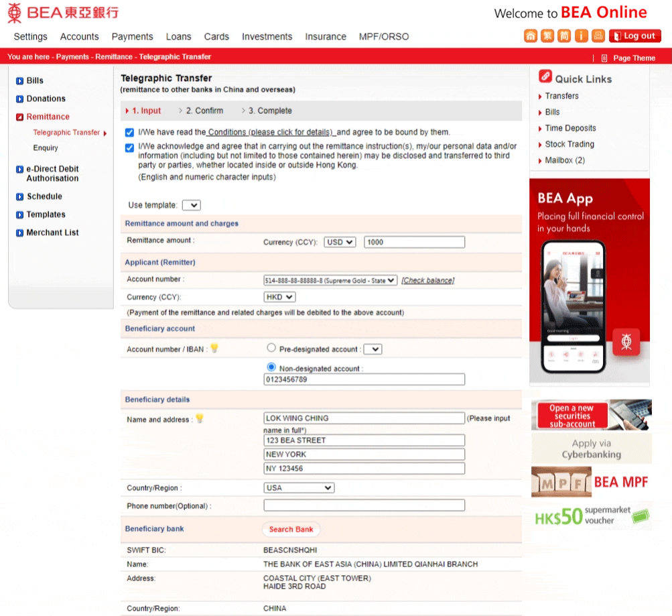Click the Log out button
The width and height of the screenshot is (672, 616).
[x=634, y=36]
